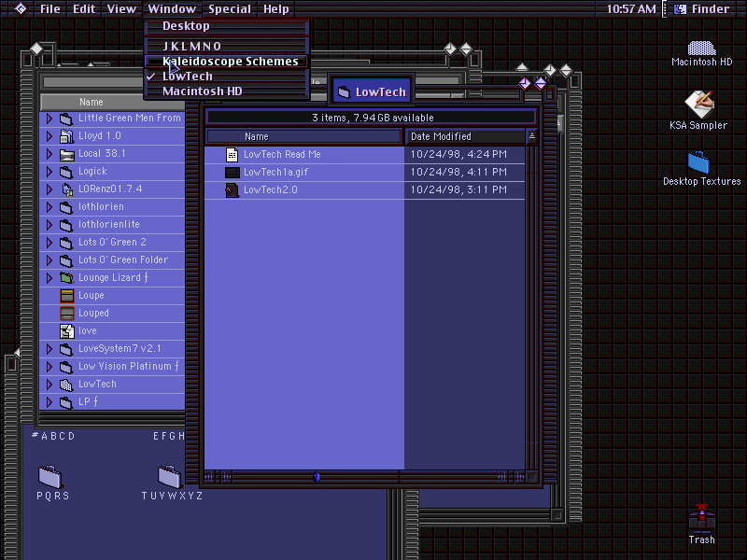Click the LORenz01.7.4 item icon
Viewport: 747px width, 560px height.
point(67,189)
